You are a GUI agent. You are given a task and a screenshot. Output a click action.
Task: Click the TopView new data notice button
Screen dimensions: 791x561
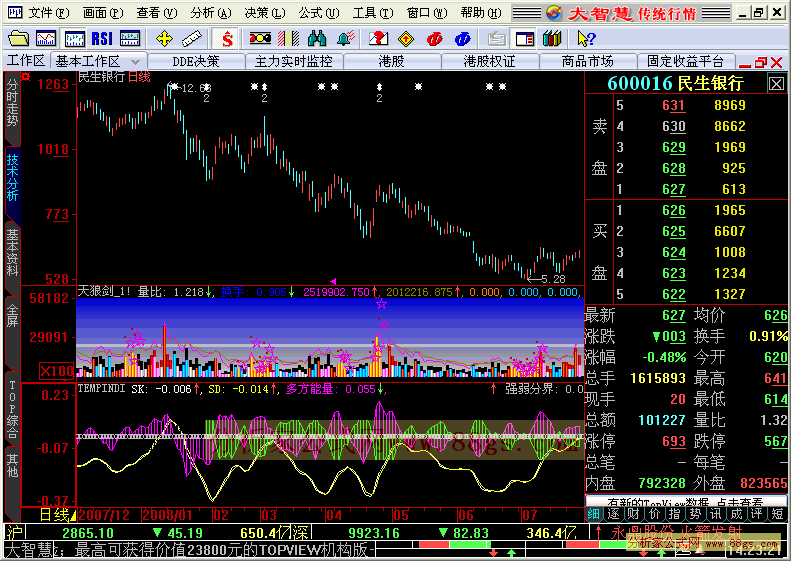(685, 501)
